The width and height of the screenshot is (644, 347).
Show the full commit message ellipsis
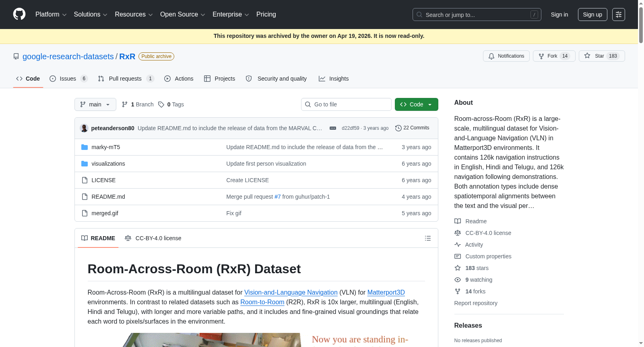tap(333, 128)
